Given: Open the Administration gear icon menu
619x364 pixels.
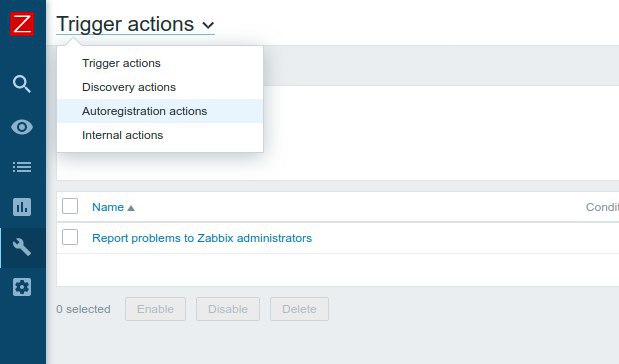Looking at the screenshot, I should pos(22,287).
